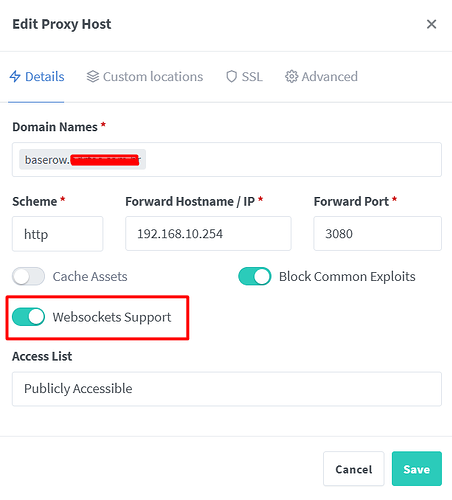Click the lightning bolt Details icon
Viewport: 452px width, 500px height.
(15, 76)
